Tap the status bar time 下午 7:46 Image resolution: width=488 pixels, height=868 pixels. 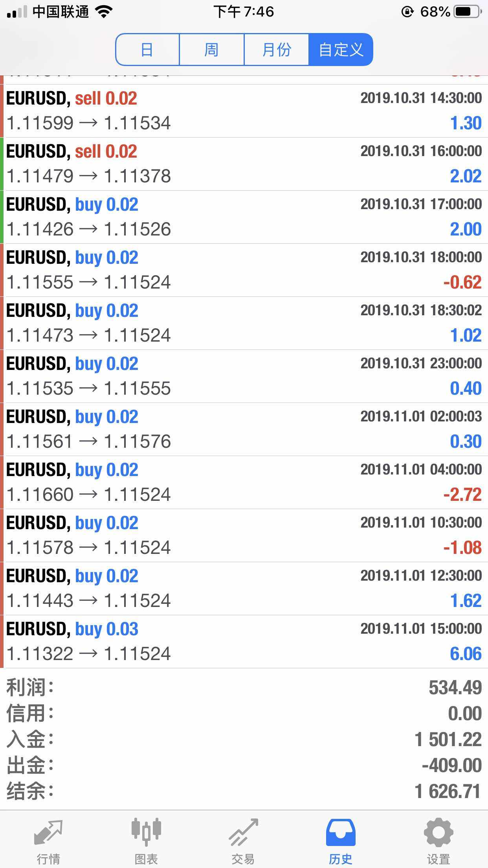click(x=244, y=12)
